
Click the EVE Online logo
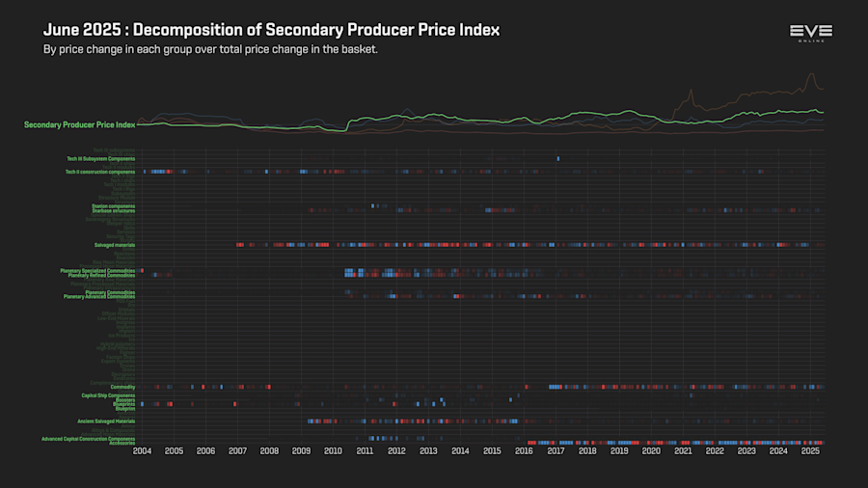811,33
